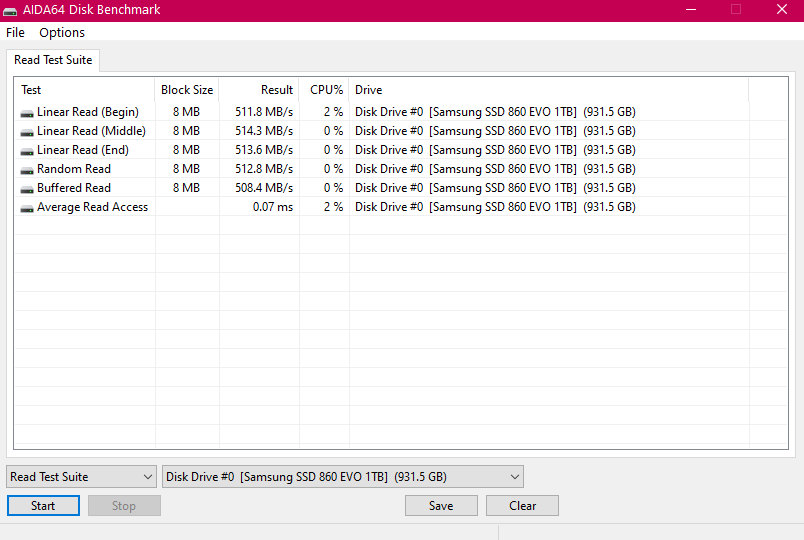Select the Linear Read (End) row label

tap(83, 150)
